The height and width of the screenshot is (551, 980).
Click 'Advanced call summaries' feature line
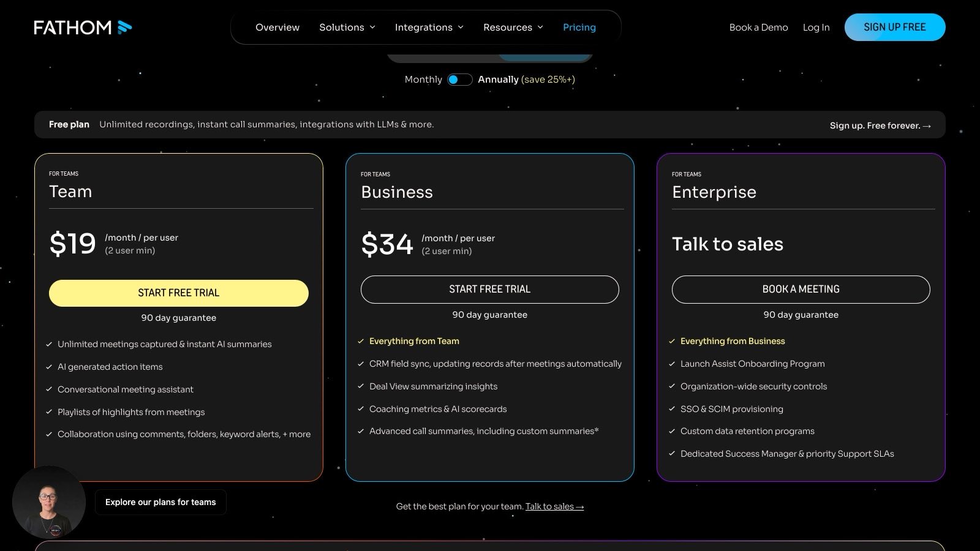pos(484,431)
